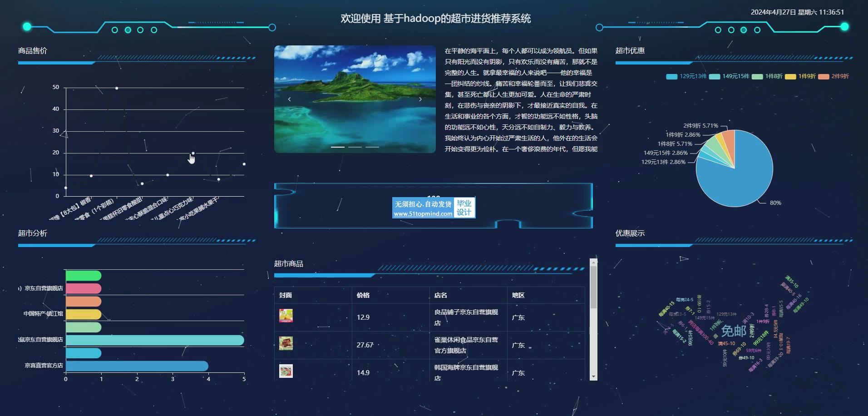868x416 pixels.
Task: Select the first carousel indicator dash
Action: coord(337,147)
